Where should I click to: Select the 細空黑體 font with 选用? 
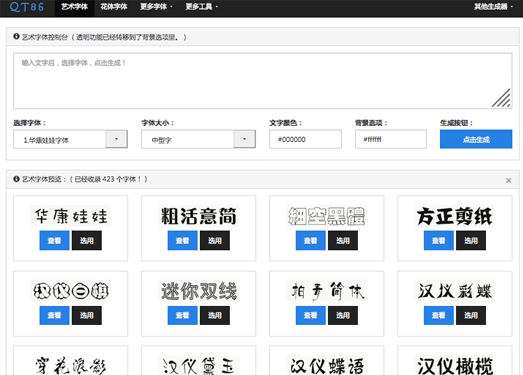343,241
